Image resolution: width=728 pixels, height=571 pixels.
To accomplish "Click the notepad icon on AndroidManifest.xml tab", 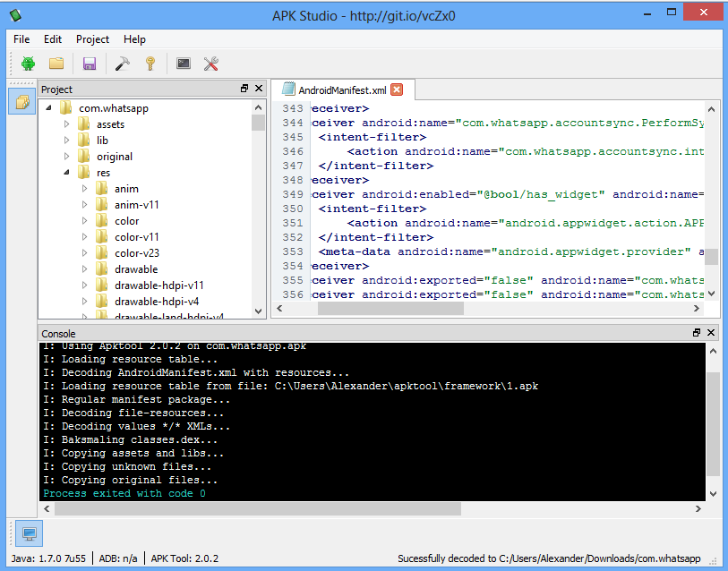I will pyautogui.click(x=289, y=89).
